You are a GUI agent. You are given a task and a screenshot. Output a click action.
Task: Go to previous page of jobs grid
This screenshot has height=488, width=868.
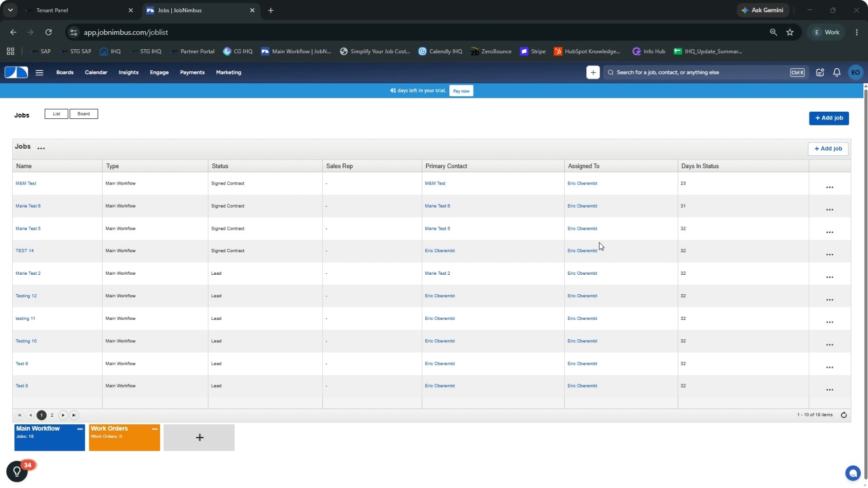(x=30, y=415)
